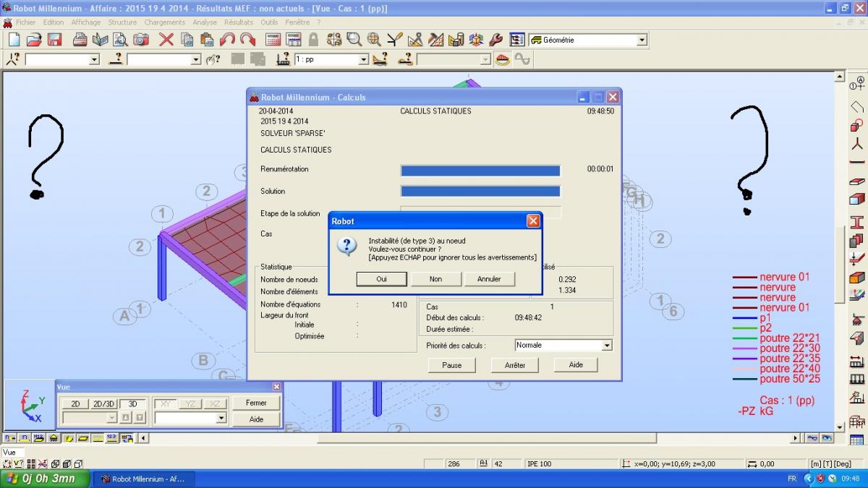Switch view to 2D/3D in Vue panel
Image resolution: width=868 pixels, height=488 pixels.
(104, 403)
